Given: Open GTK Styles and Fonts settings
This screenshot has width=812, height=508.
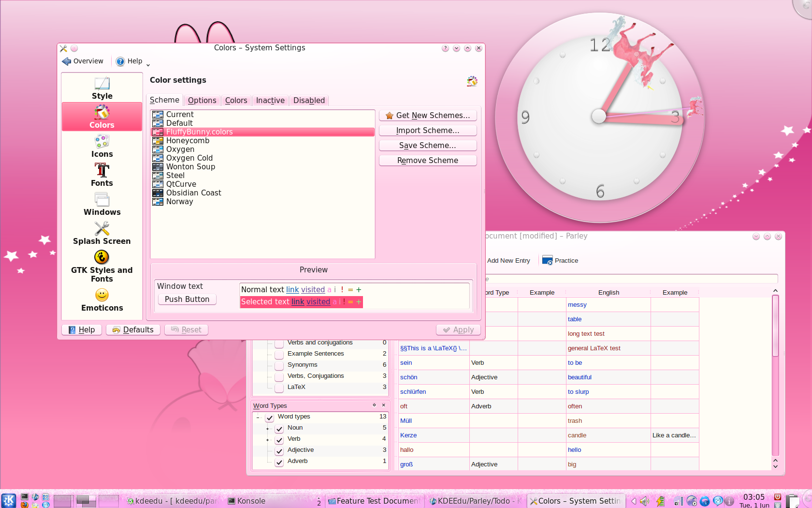Looking at the screenshot, I should pyautogui.click(x=102, y=266).
